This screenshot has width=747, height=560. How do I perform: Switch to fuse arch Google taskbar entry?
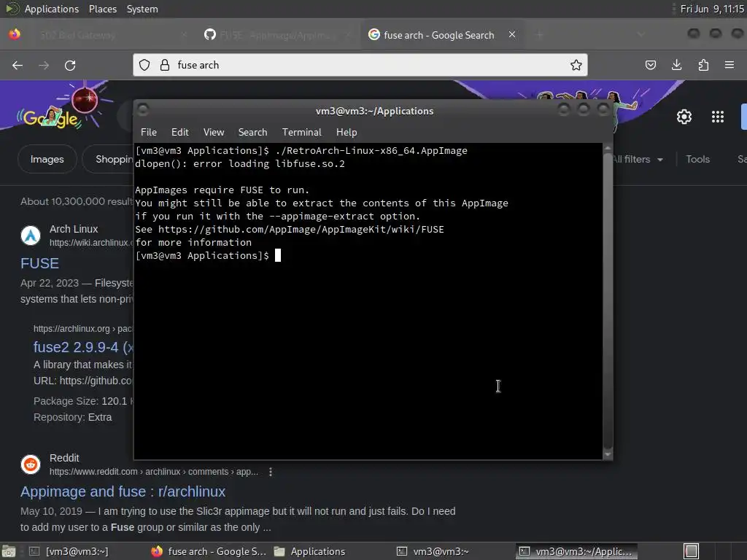tap(209, 551)
